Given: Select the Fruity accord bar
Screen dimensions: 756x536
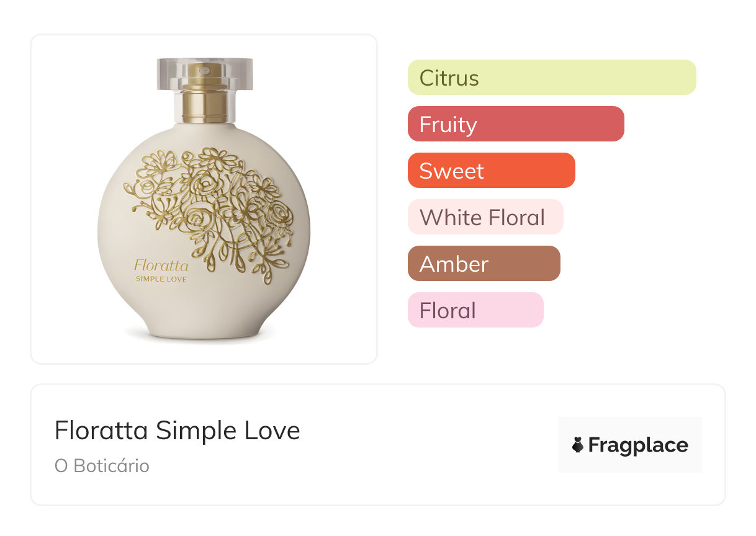Looking at the screenshot, I should pyautogui.click(x=515, y=124).
